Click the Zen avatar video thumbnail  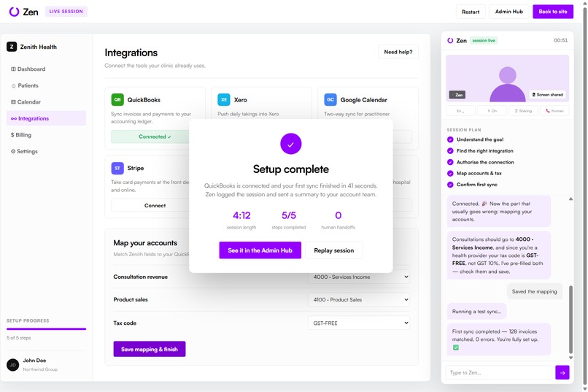(507, 78)
